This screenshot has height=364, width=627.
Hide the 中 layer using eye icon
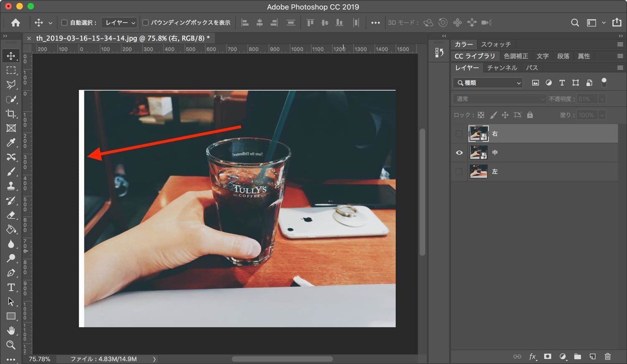coord(459,153)
